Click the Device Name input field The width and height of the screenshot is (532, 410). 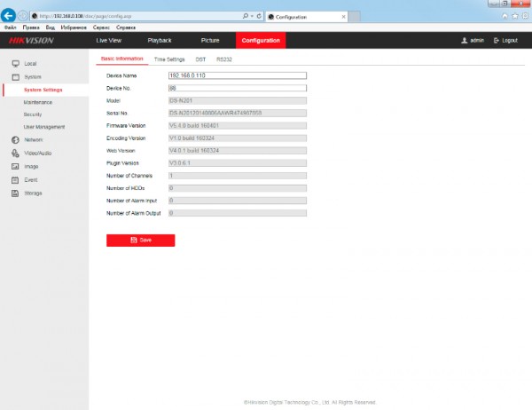click(238, 75)
